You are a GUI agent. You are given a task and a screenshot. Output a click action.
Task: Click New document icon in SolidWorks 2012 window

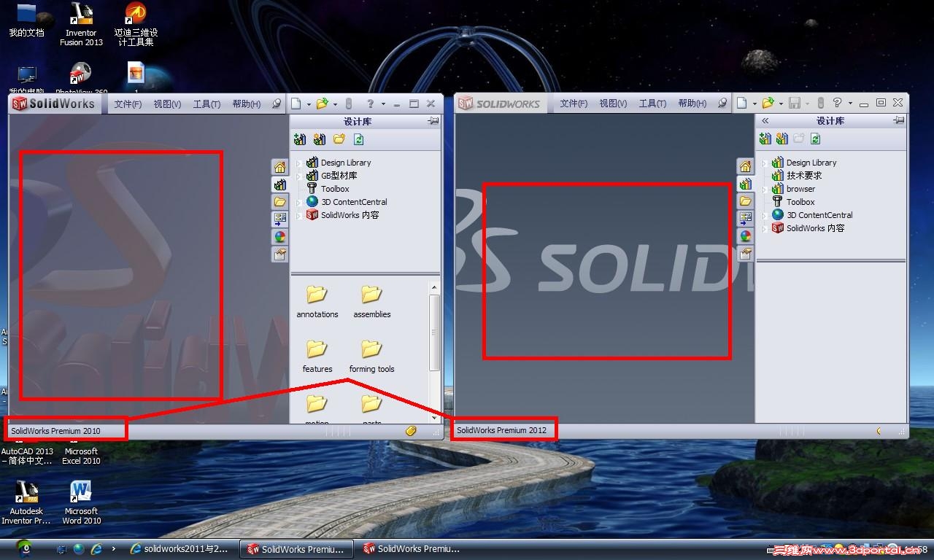click(x=742, y=104)
